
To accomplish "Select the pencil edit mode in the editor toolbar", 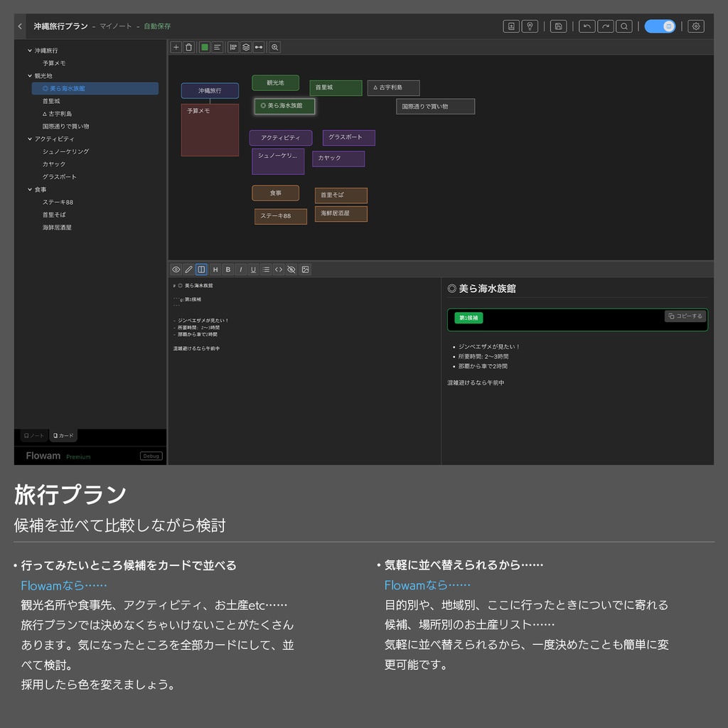I will point(188,269).
